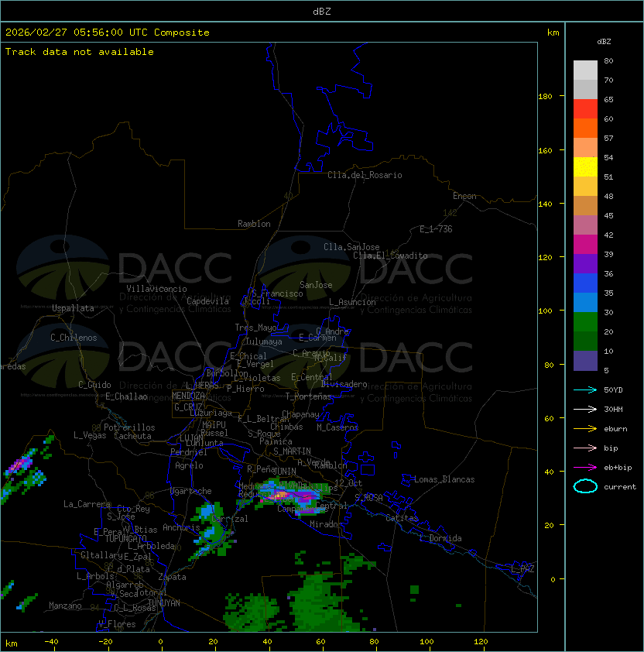Viewport: 644px width, 652px height.
Task: Pick the light gray swatch below 80 dBZ
Action: [x=585, y=70]
